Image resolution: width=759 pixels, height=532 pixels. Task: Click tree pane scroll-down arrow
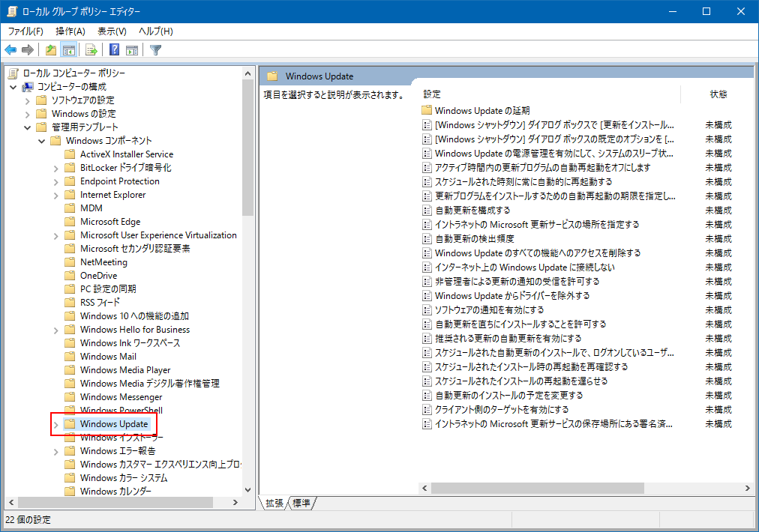[247, 490]
